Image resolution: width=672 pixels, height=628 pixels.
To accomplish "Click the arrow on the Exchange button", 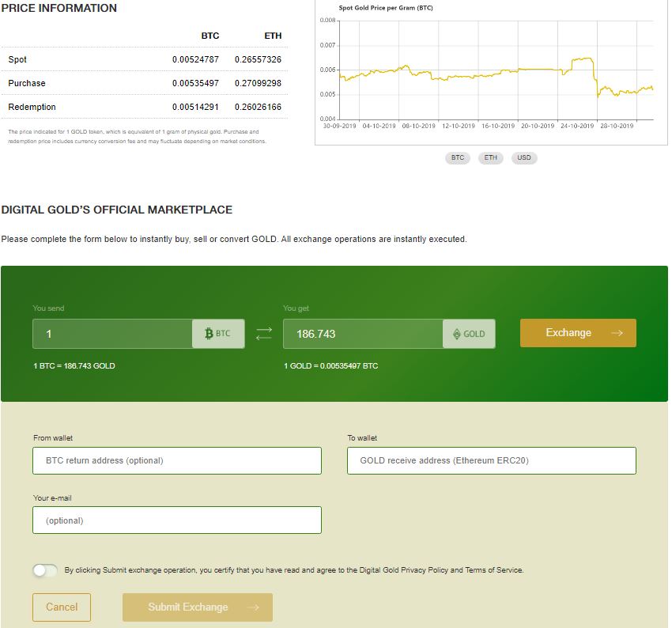I will point(617,333).
